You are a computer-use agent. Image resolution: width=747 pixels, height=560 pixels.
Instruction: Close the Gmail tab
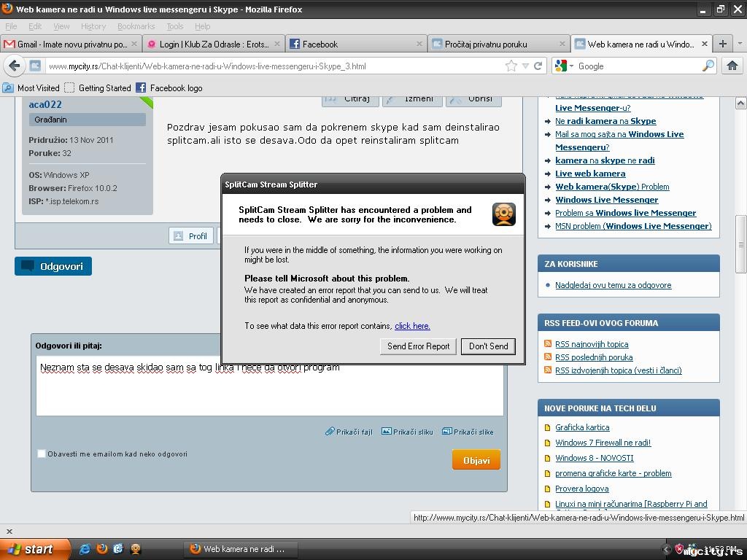[x=134, y=44]
